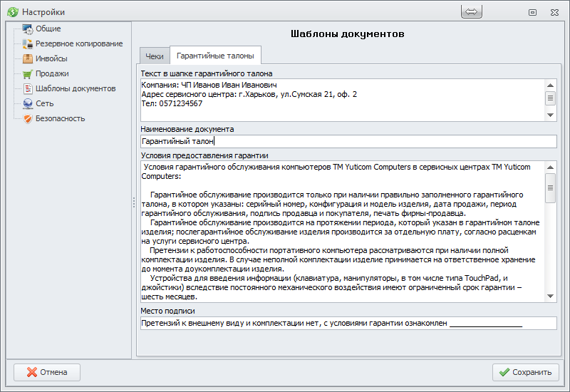Click the Шаблоны документов page icon

pyautogui.click(x=28, y=89)
